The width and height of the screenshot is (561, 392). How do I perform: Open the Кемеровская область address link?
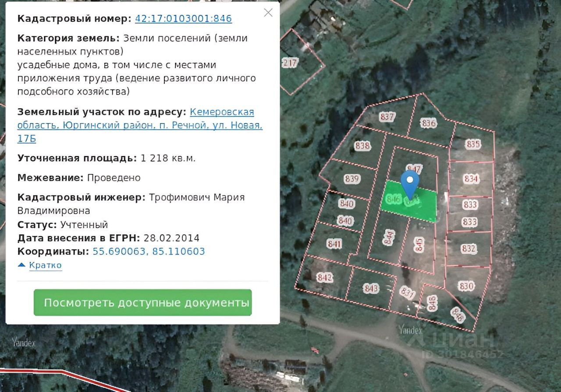(x=140, y=125)
